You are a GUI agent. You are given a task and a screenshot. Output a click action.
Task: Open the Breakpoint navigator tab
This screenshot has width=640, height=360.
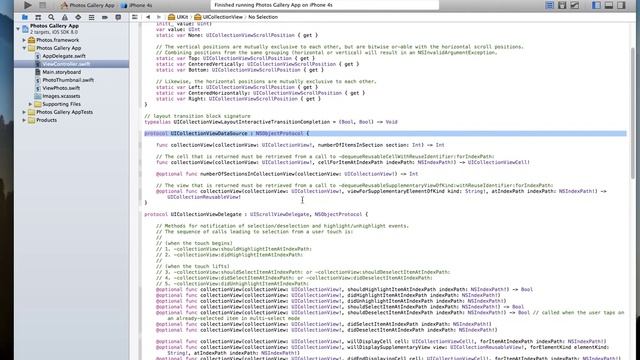pyautogui.click(x=105, y=17)
